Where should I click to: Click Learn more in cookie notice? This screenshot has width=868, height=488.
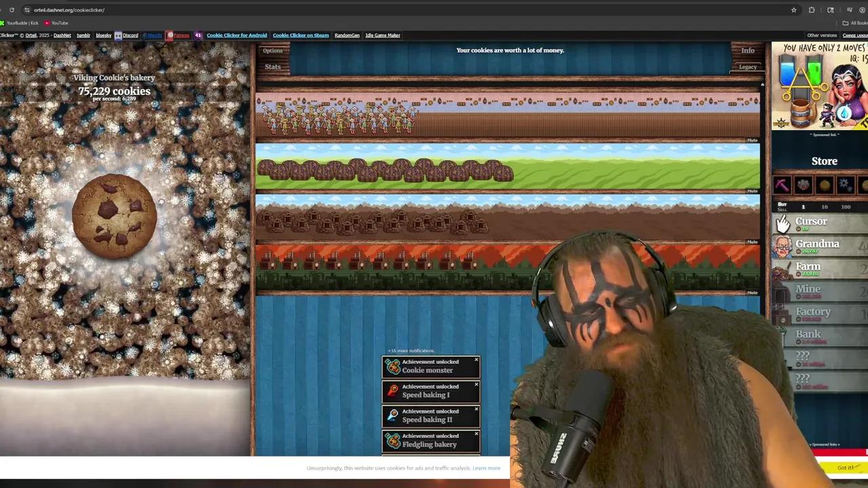(486, 468)
